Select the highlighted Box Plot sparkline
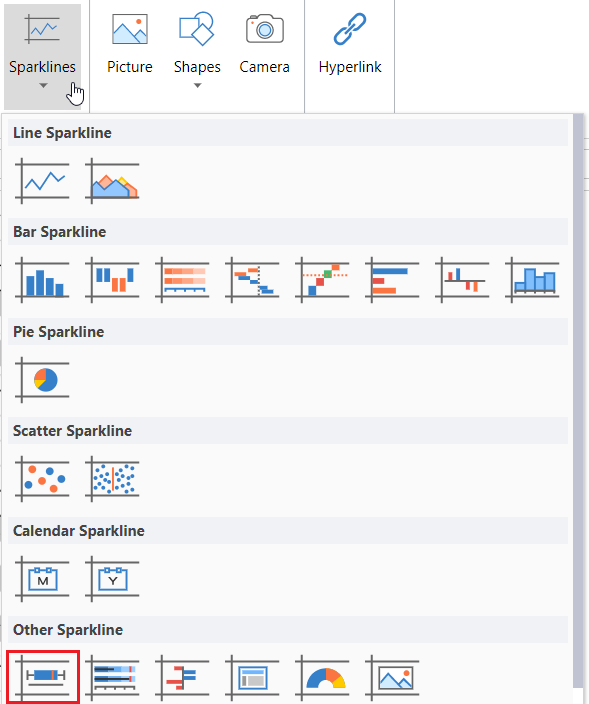The width and height of the screenshot is (589, 704). click(x=43, y=677)
